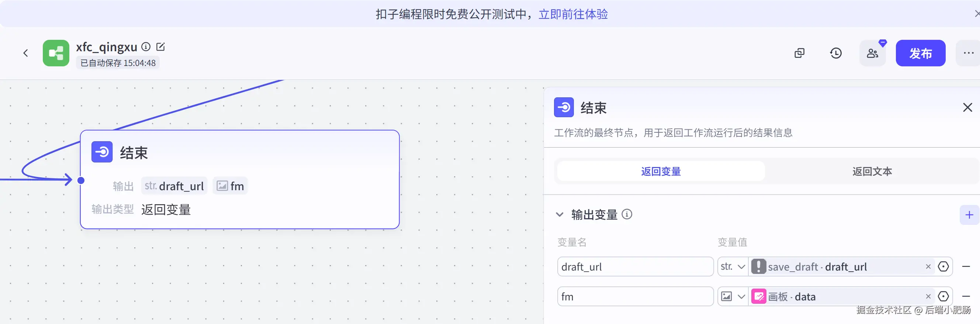This screenshot has width=980, height=324.
Task: Click the edit pencil icon beside workflow name
Action: point(160,47)
